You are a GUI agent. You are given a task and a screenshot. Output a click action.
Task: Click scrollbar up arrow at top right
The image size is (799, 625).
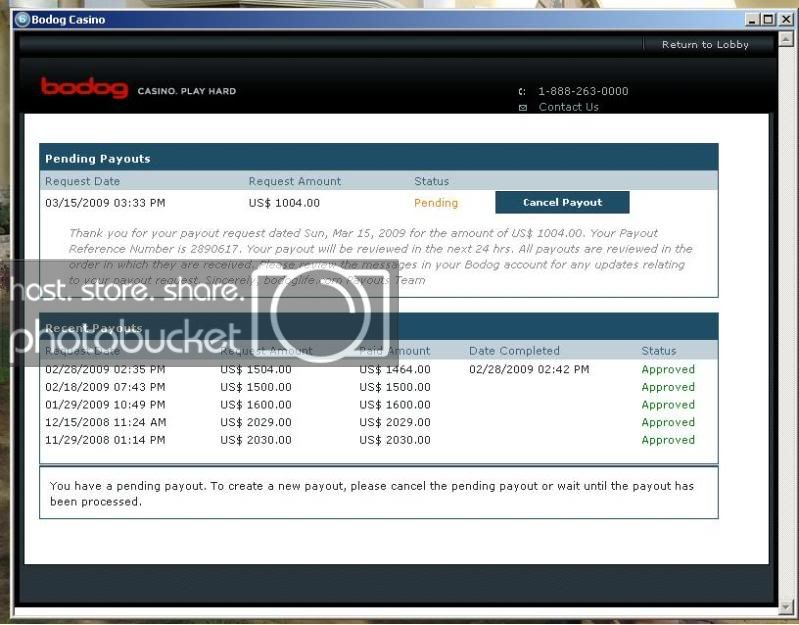786,39
